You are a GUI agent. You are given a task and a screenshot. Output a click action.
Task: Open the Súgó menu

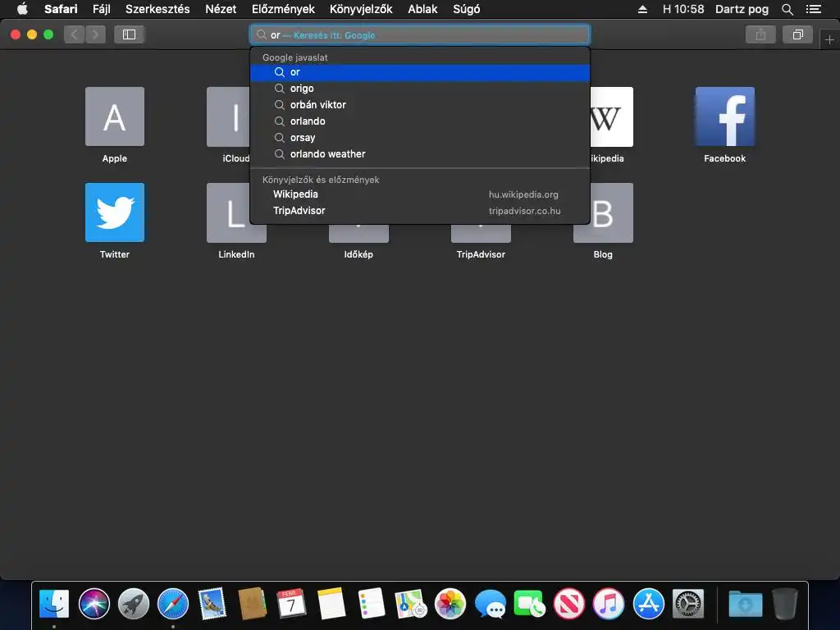point(467,9)
